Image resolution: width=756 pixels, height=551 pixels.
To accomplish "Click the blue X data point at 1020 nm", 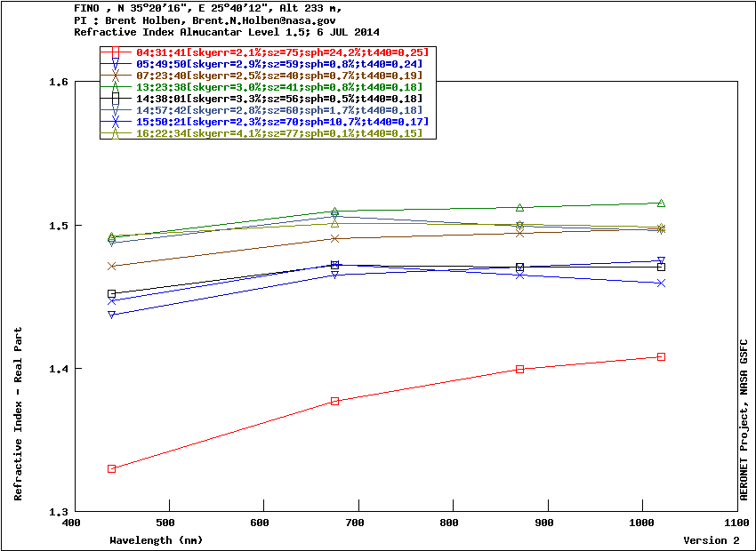I will pyautogui.click(x=661, y=283).
